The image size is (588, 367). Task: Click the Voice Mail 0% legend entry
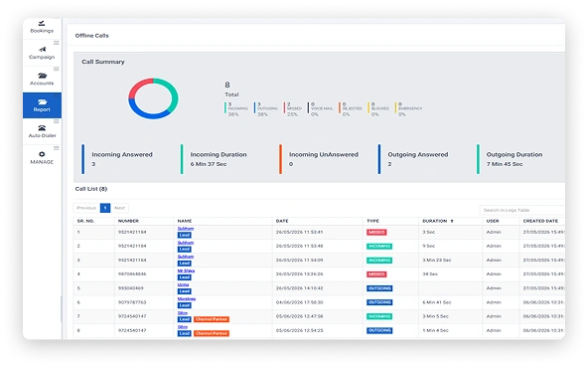click(x=321, y=109)
